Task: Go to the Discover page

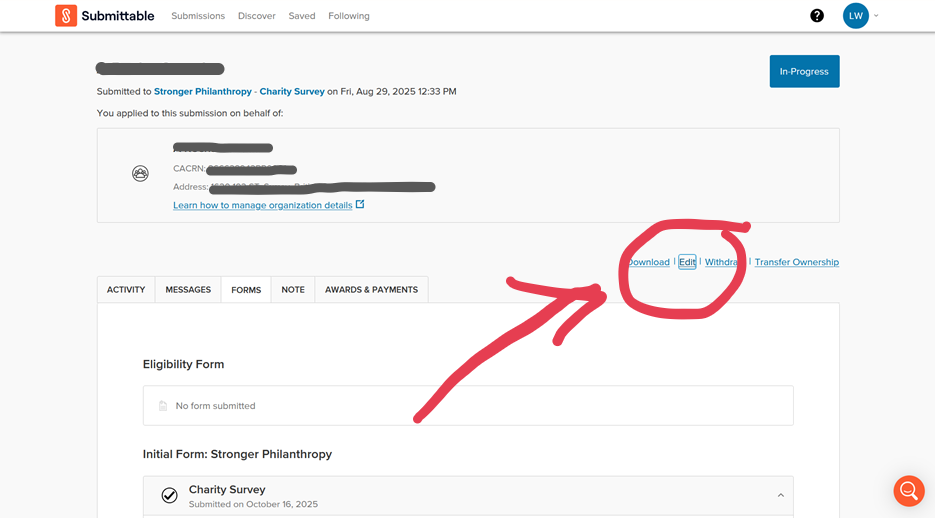Action: [256, 16]
